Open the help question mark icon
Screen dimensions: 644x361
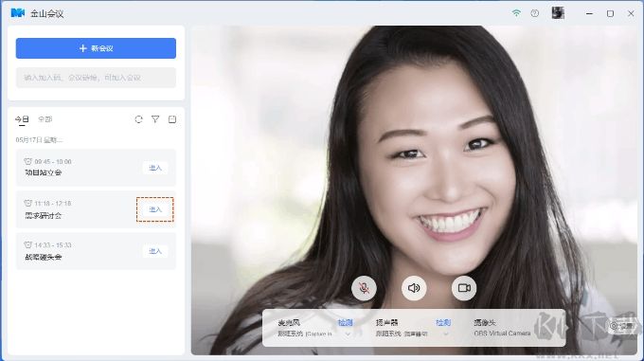(535, 13)
